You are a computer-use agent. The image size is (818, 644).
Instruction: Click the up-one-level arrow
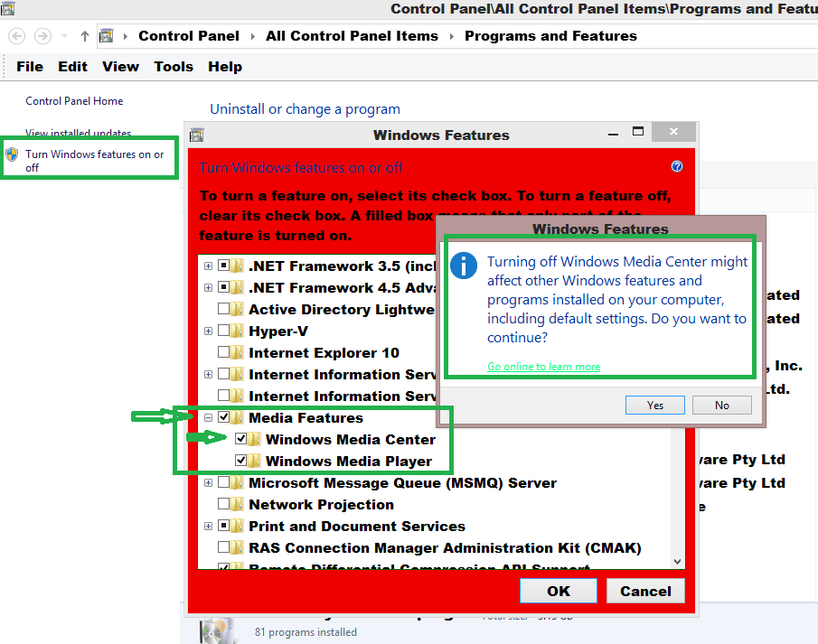(x=85, y=36)
